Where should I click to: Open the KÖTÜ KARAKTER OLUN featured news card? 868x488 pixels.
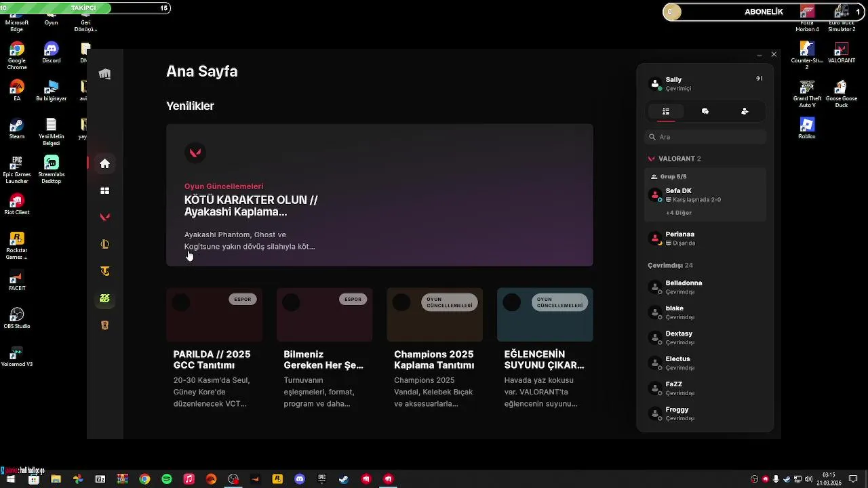click(x=380, y=195)
